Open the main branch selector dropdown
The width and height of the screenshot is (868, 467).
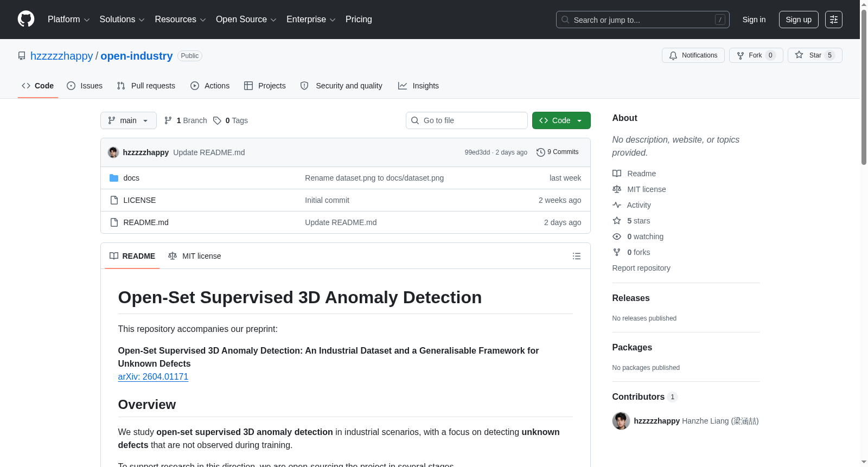[x=129, y=120]
